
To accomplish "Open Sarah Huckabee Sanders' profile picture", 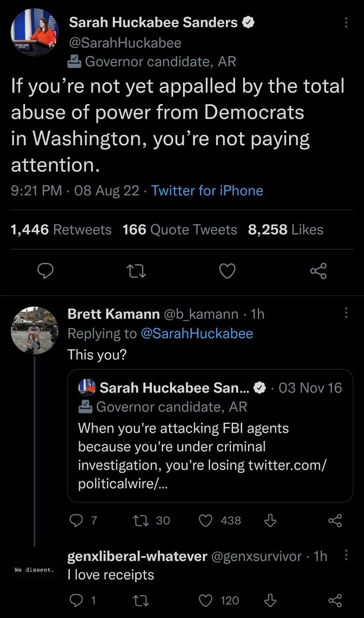I will (x=34, y=32).
